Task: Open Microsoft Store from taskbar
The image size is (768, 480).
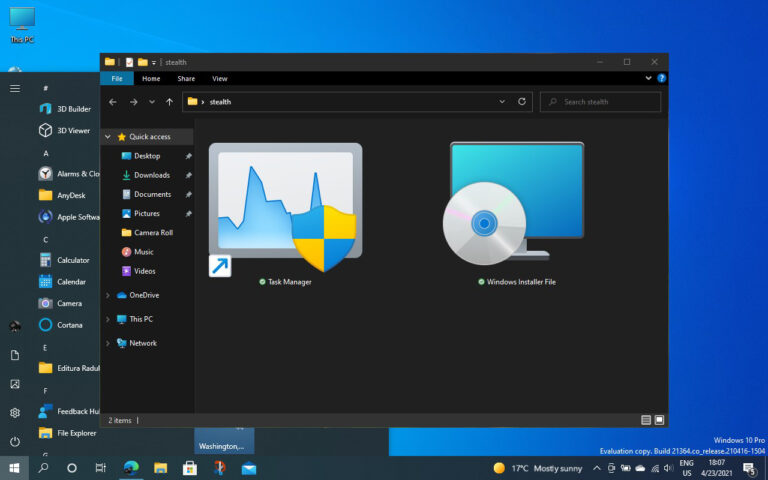Action: click(x=189, y=467)
